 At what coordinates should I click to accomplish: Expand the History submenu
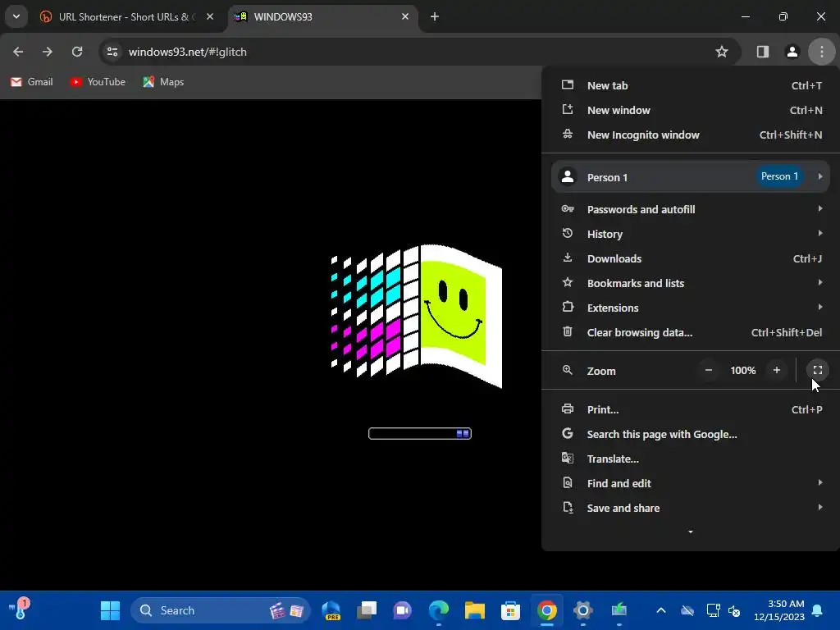pos(691,234)
